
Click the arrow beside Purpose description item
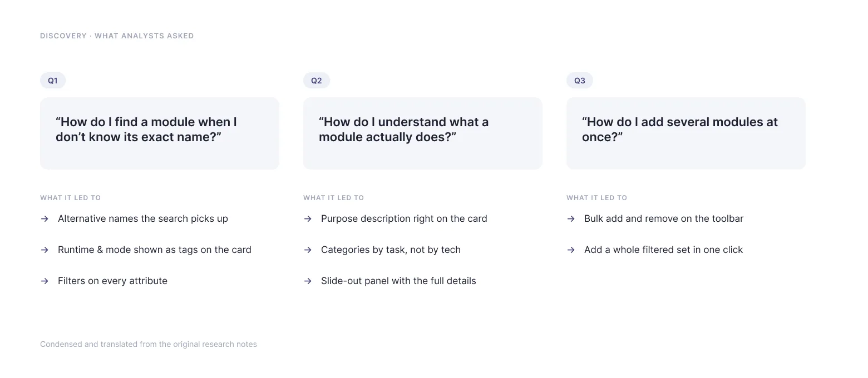[x=308, y=219]
